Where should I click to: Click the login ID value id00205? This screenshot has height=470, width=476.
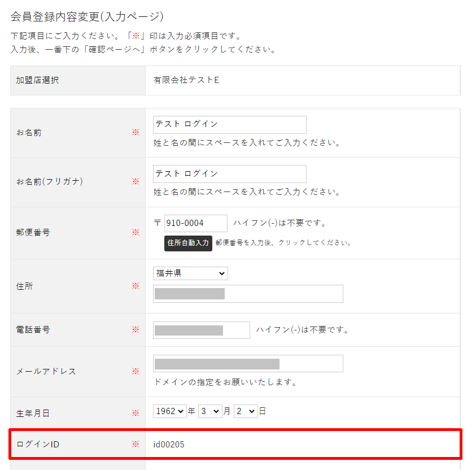(x=169, y=445)
